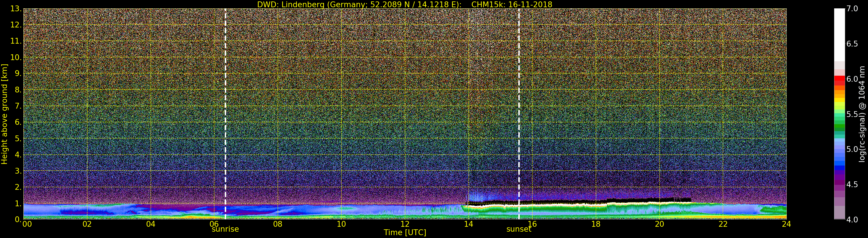Image resolution: width=868 pixels, height=238 pixels.
Task: Click the '3.' height tick label
Action: [18, 171]
